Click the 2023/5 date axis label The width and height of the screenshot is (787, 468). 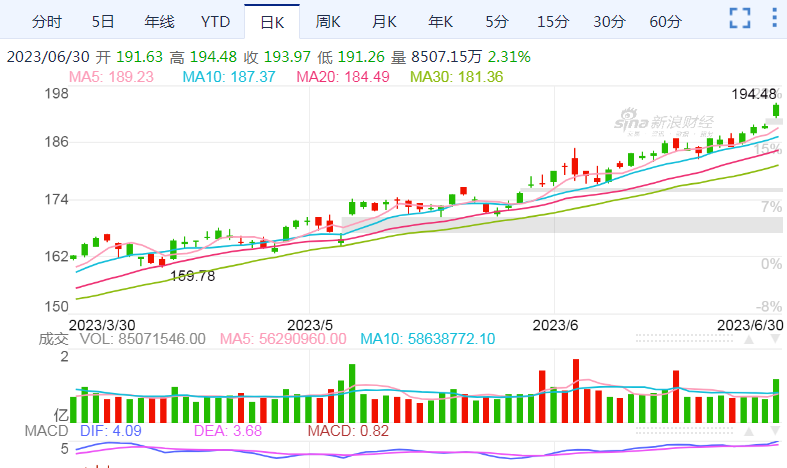tap(310, 325)
